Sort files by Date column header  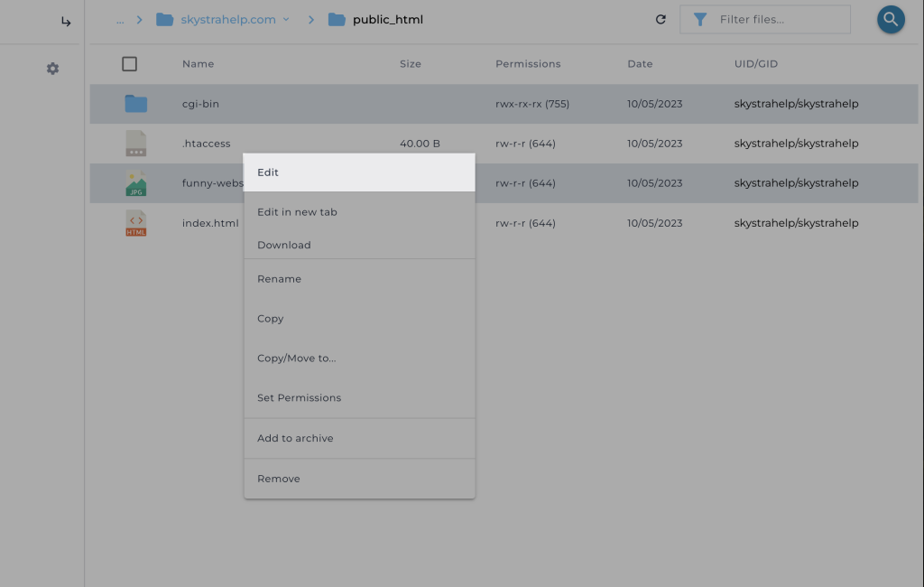point(640,64)
